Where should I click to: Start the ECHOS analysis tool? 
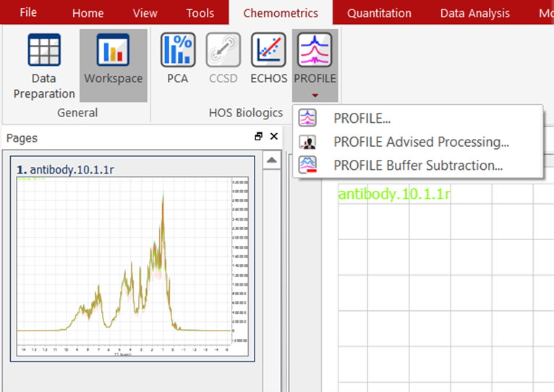click(268, 59)
